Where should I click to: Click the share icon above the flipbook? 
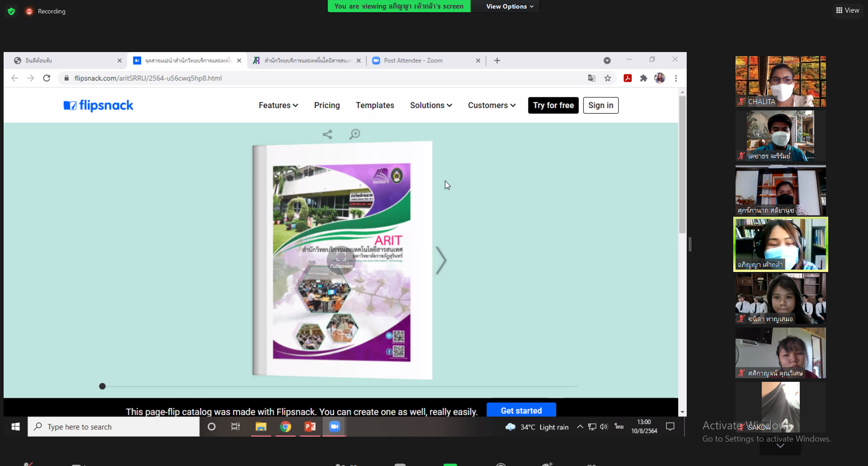pyautogui.click(x=327, y=134)
